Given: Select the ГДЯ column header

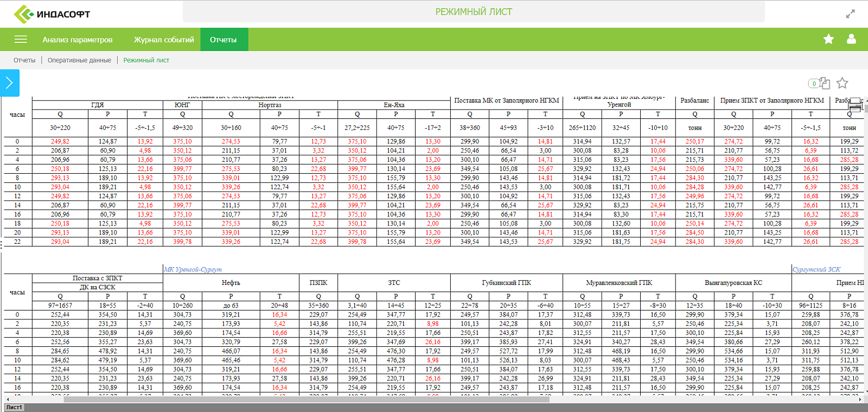Looking at the screenshot, I should 98,105.
